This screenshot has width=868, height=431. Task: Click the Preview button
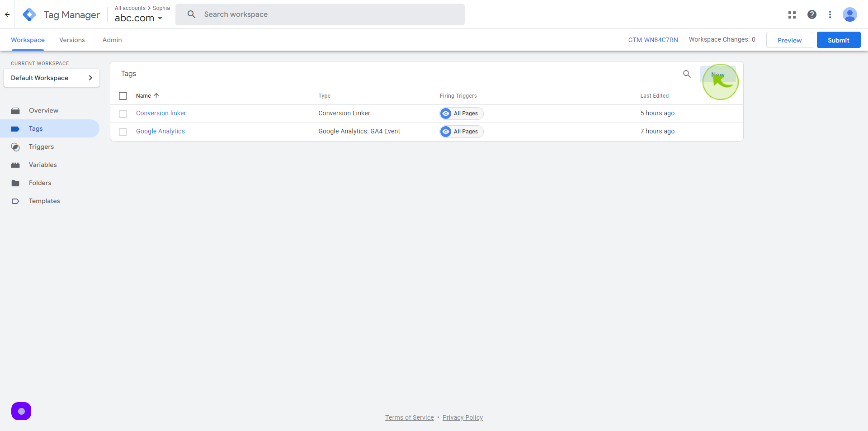[789, 40]
